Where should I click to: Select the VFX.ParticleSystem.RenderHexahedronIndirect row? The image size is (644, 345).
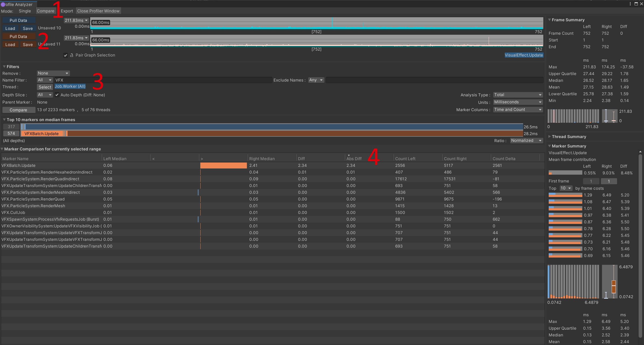click(272, 172)
